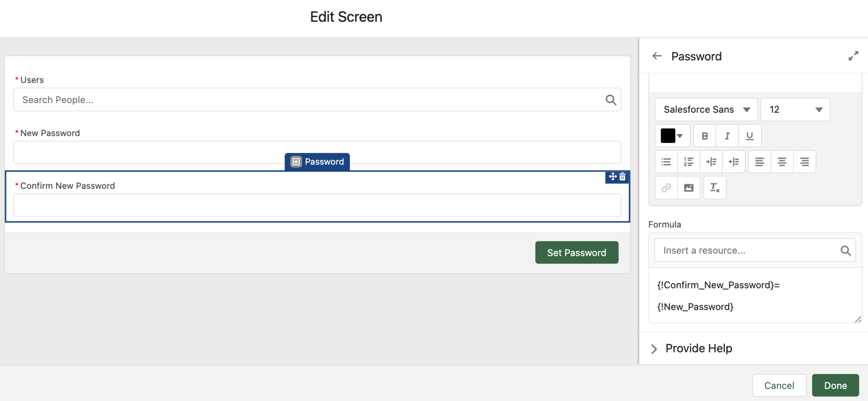Toggle bold formatting

point(704,135)
